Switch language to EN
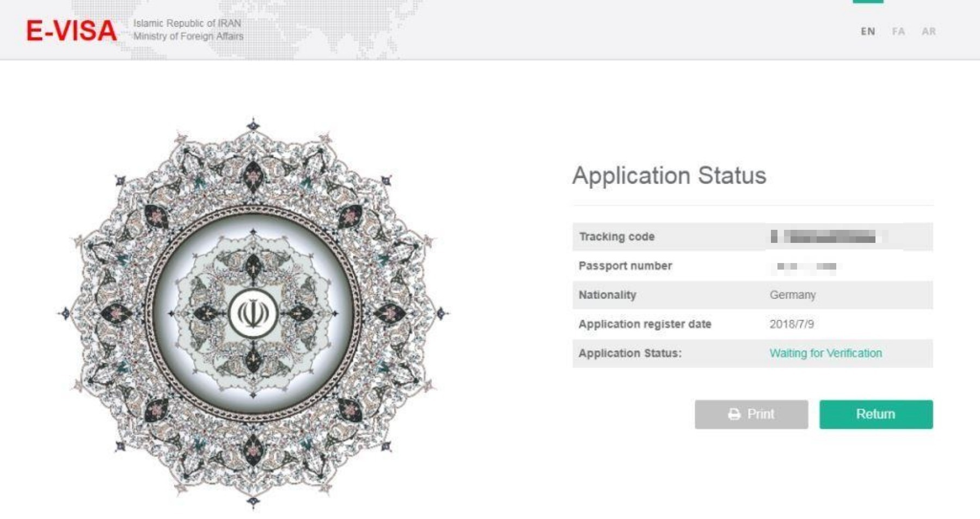 coord(868,32)
